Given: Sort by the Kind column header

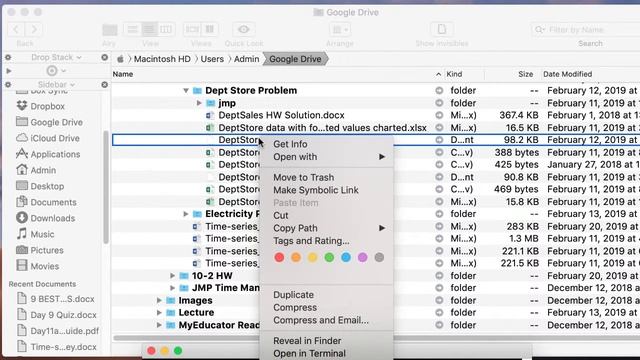Looking at the screenshot, I should (x=454, y=74).
